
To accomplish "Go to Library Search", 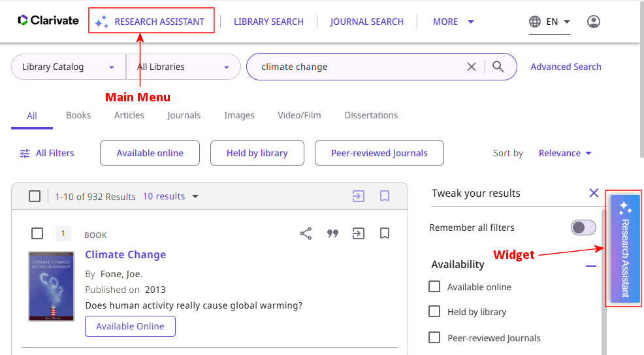I will click(x=268, y=22).
